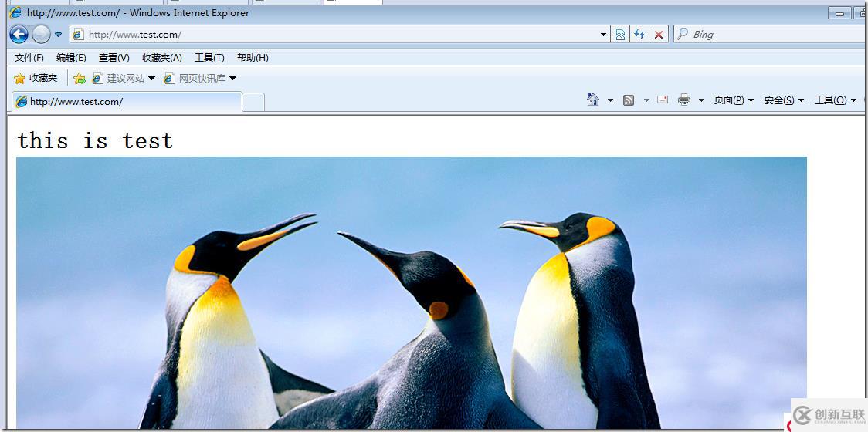Expand the 网页快讯库 dropdown arrow

[232, 79]
